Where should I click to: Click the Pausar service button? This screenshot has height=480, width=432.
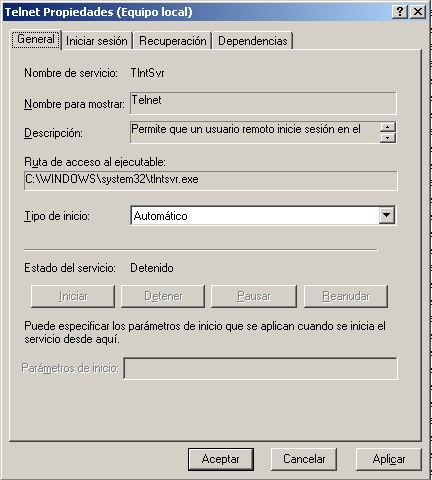[x=254, y=296]
